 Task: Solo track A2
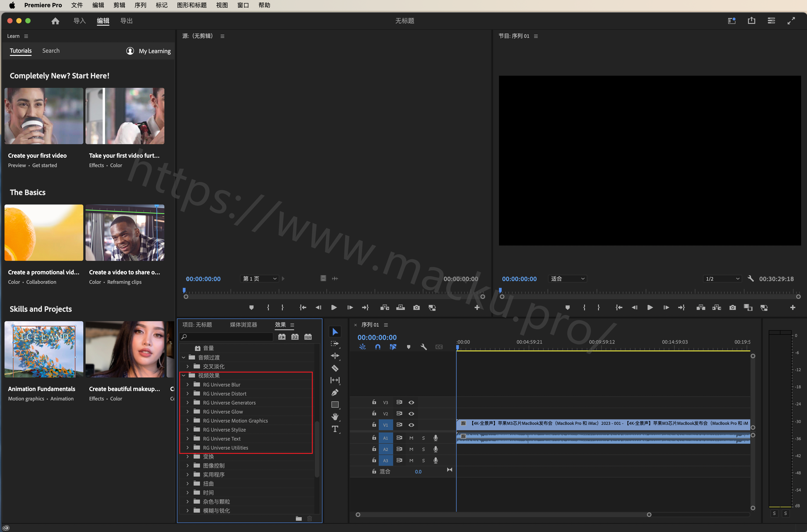[x=423, y=449]
